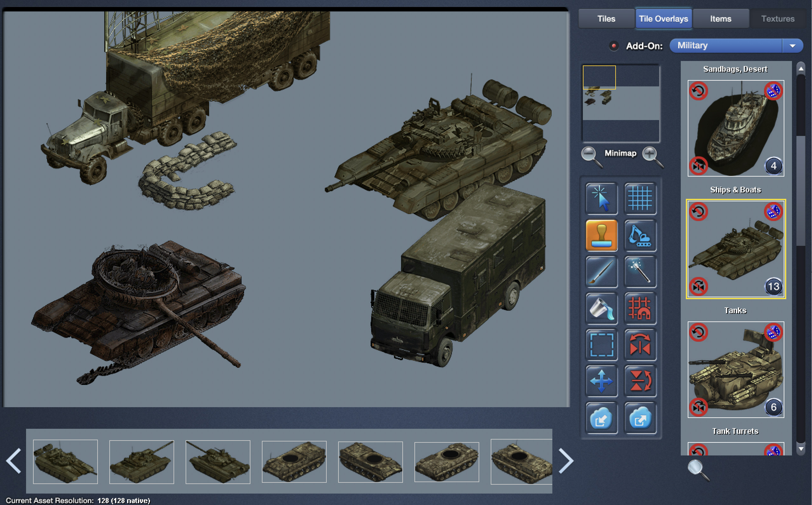
Task: Click the export cloud icon
Action: click(641, 418)
